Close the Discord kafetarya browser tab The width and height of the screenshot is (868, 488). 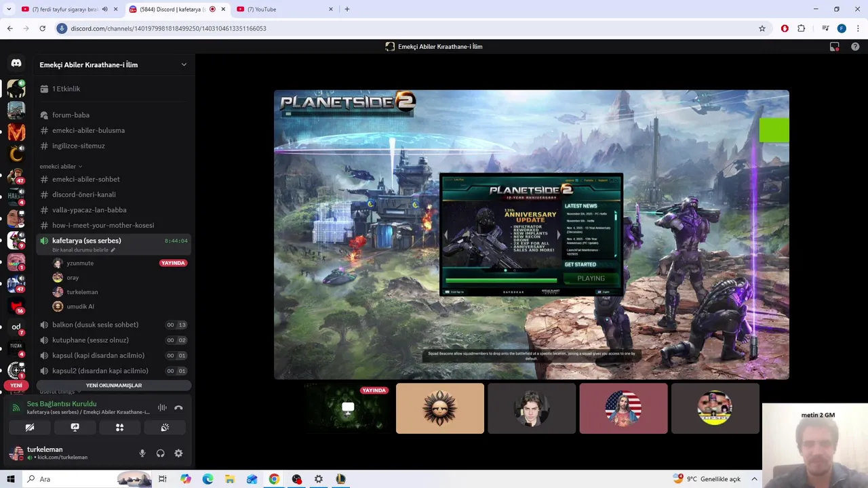point(223,9)
